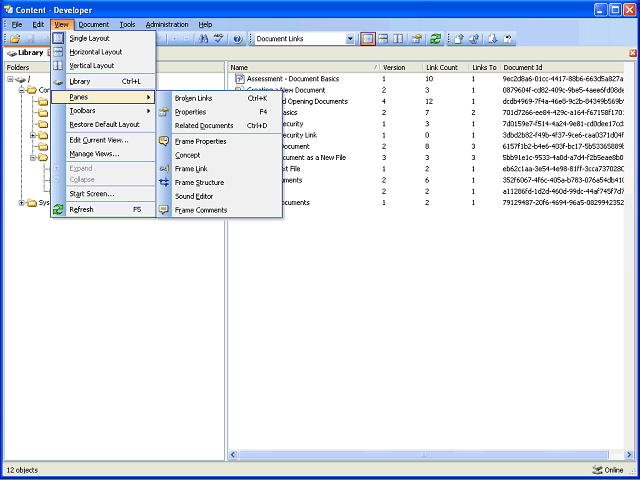The width and height of the screenshot is (640, 480).
Task: Open the File menu
Action: [x=17, y=24]
